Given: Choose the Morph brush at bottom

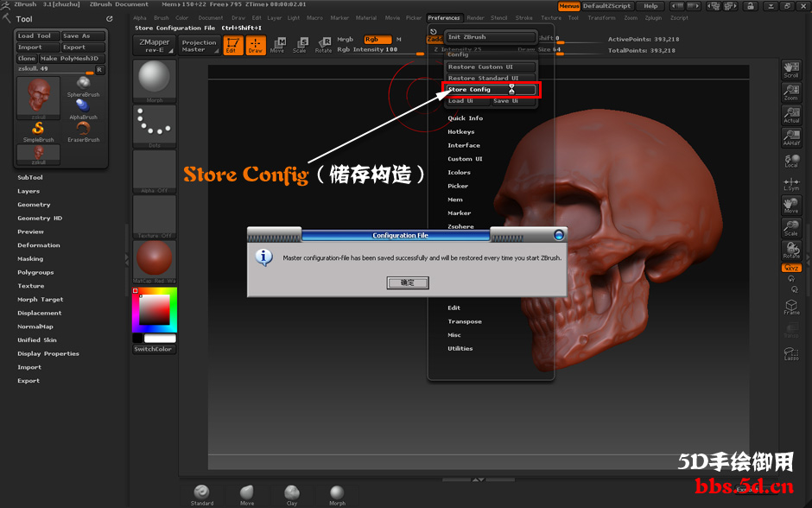Looking at the screenshot, I should tap(337, 494).
